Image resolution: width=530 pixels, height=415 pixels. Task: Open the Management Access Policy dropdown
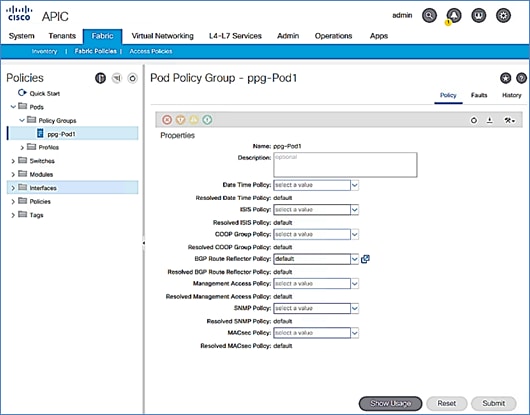tap(354, 284)
